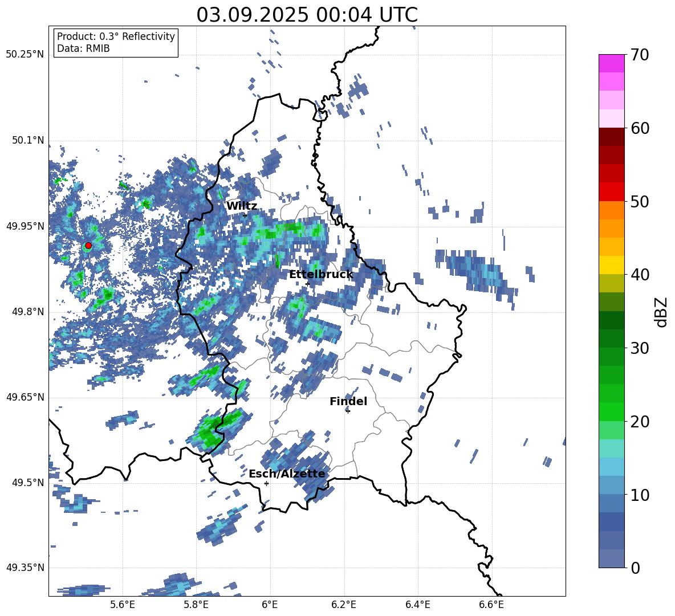Click the Wiltz city label

point(242,206)
